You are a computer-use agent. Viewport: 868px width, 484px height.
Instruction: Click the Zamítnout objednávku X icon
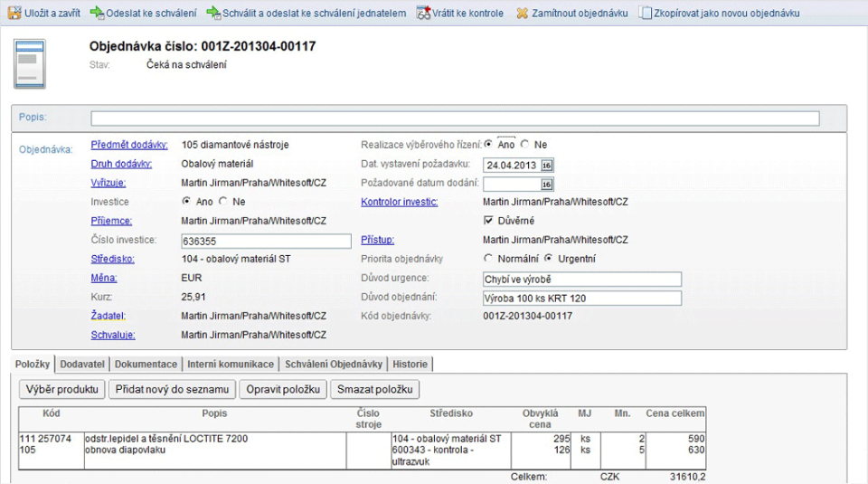523,14
